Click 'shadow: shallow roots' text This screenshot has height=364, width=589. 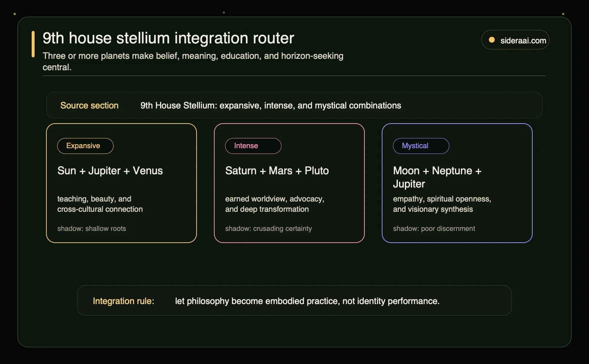pyautogui.click(x=92, y=229)
